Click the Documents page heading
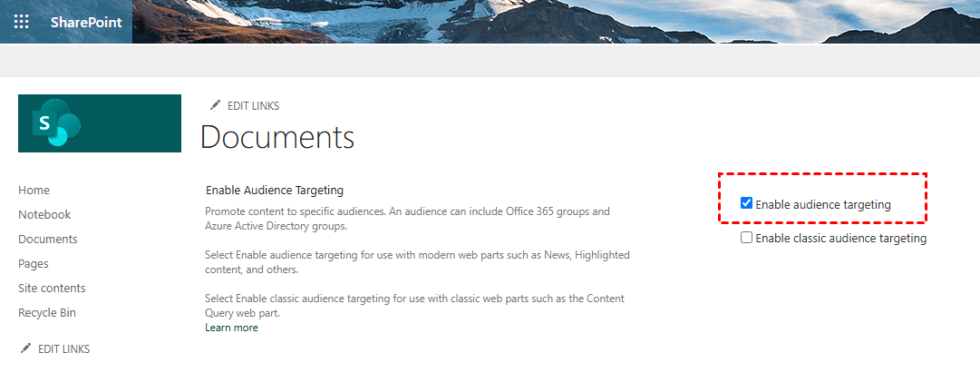Image resolution: width=980 pixels, height=392 pixels. (x=277, y=137)
